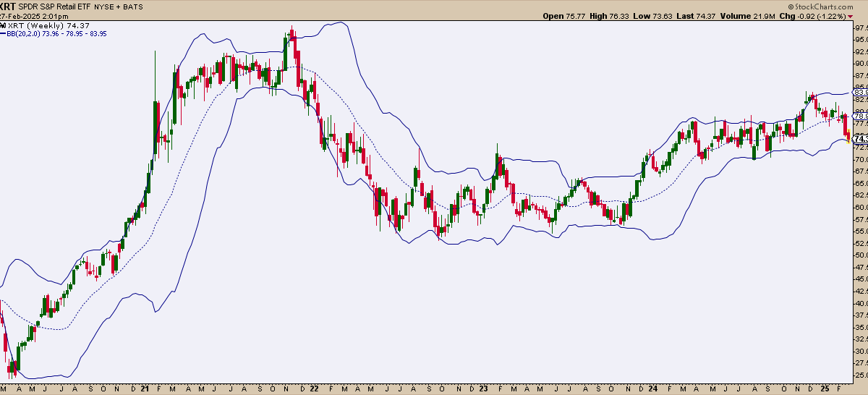The width and height of the screenshot is (868, 395).
Task: Click the 50.0 price axis label
Action: 861,255
